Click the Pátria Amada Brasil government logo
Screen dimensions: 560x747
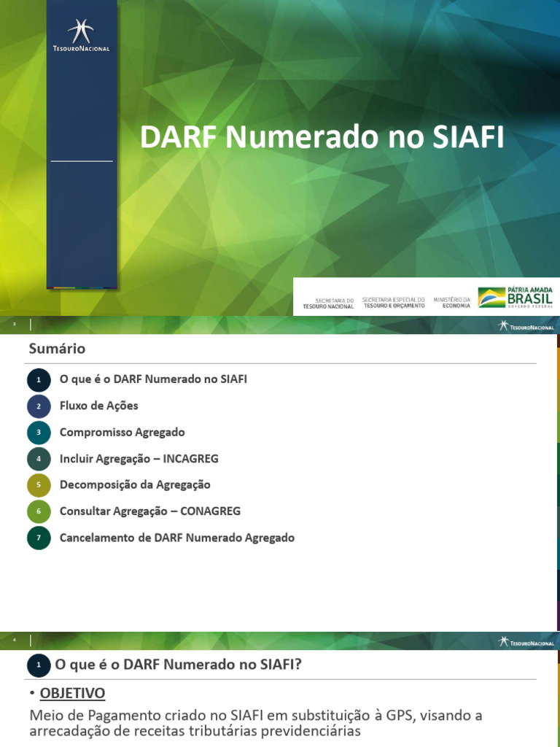[x=516, y=298]
